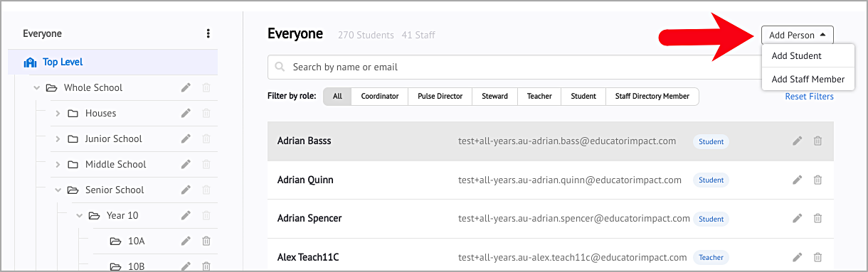Edit Adrian Spencer's record
868x272 pixels.
(x=798, y=218)
